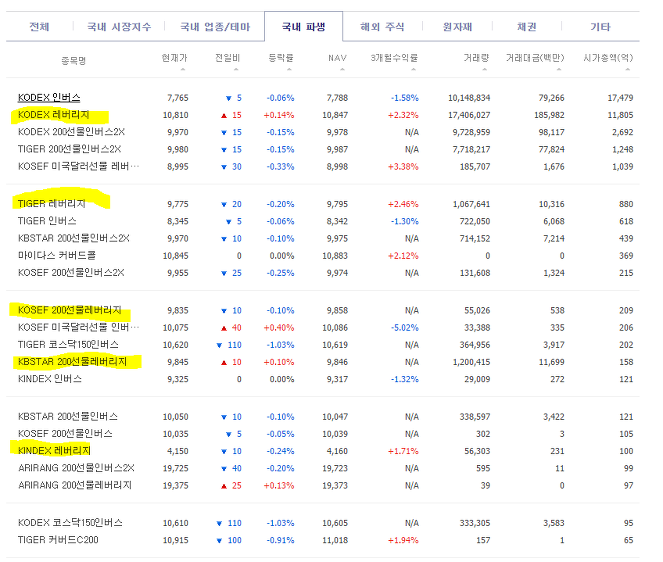Click trading value 185,982
This screenshot has height=562, width=663.
click(x=549, y=115)
